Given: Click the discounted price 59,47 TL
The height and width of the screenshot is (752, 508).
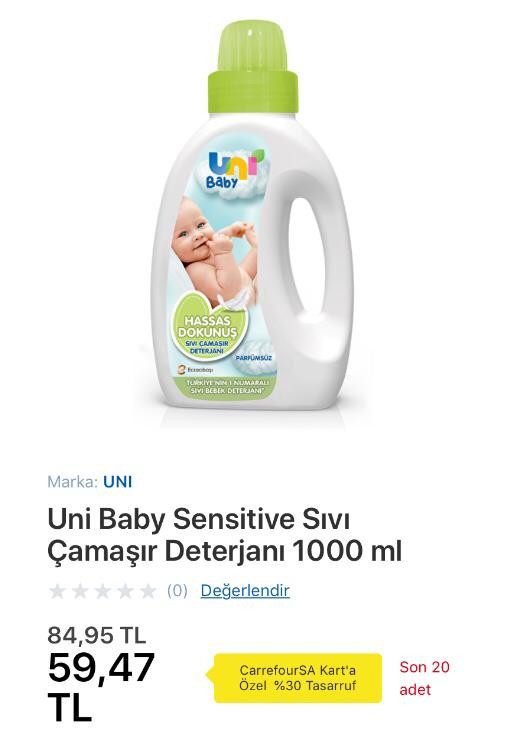Looking at the screenshot, I should (101, 686).
